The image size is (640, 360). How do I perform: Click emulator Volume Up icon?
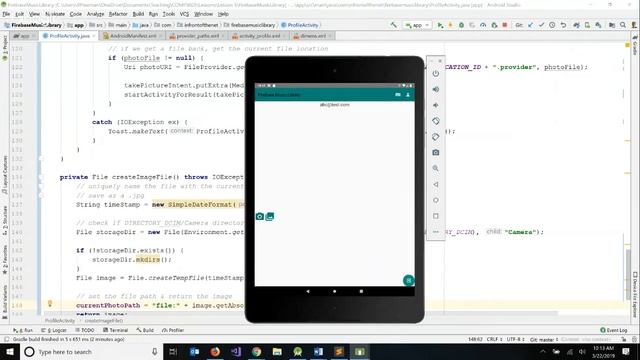(436, 89)
